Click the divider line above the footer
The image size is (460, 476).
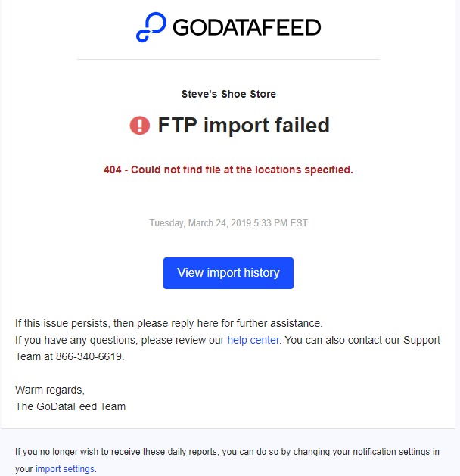[228, 428]
